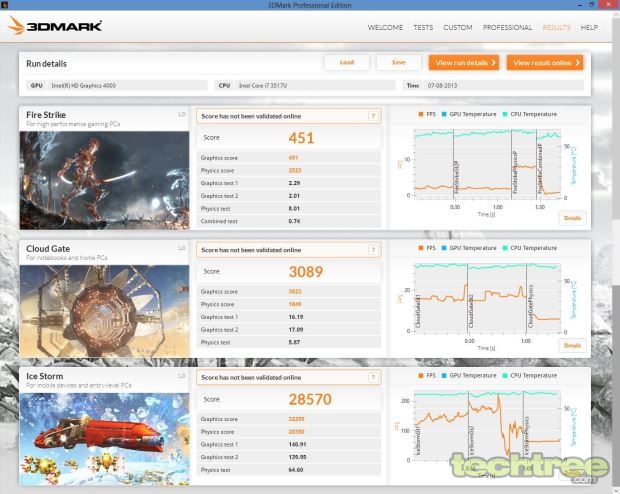This screenshot has height=494, width=620.
Task: Click the Ice Storm spaceship thumbnail
Action: (x=104, y=439)
